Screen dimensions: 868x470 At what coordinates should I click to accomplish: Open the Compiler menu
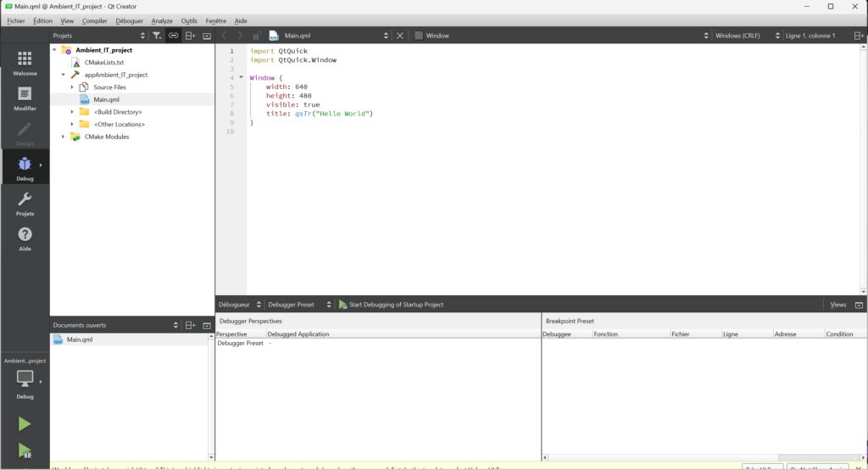coord(95,20)
